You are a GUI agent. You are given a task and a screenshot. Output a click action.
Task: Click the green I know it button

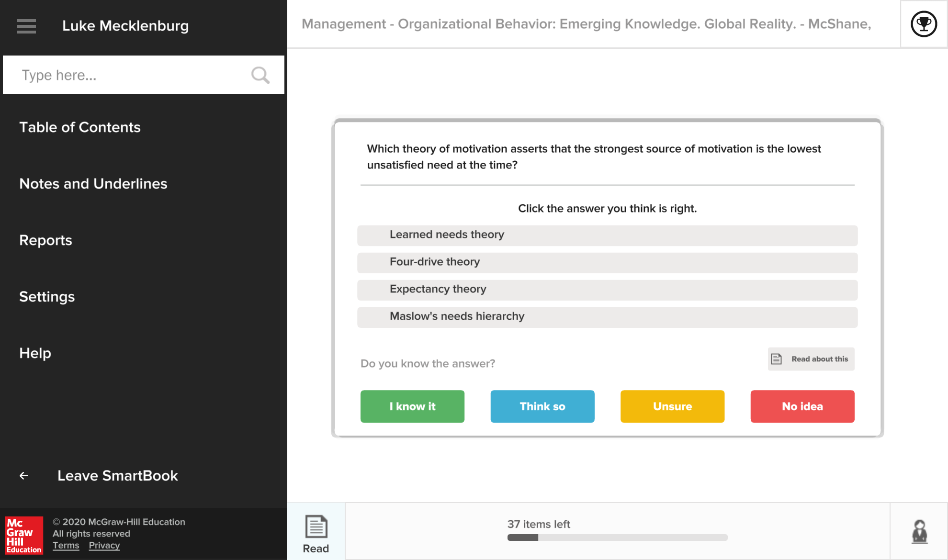[412, 406]
